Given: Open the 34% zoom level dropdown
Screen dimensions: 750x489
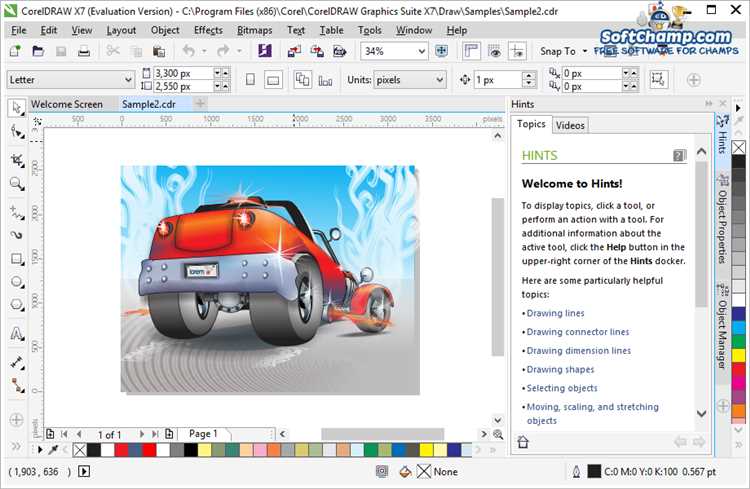Looking at the screenshot, I should (x=421, y=51).
